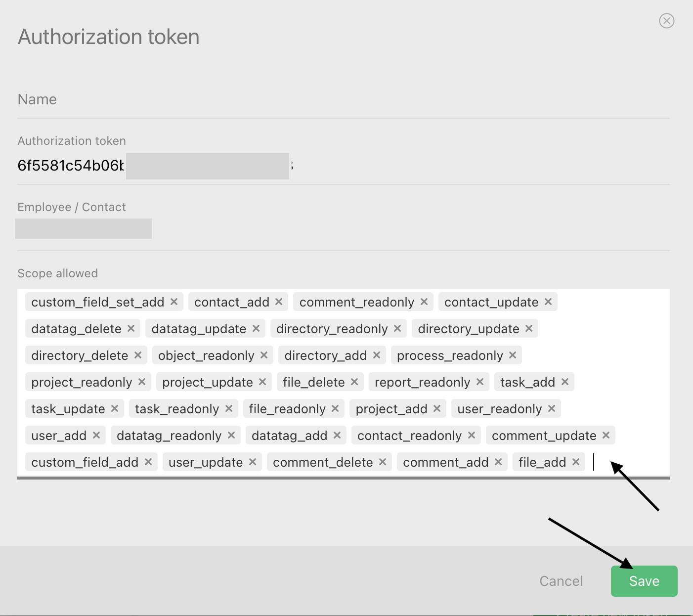Remove the contact_add scope tag

point(279,302)
